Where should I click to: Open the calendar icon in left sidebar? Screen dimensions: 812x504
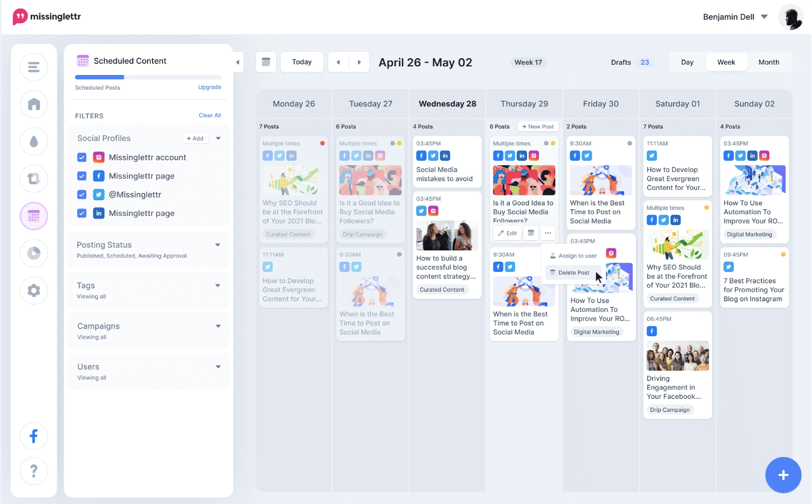coord(33,216)
